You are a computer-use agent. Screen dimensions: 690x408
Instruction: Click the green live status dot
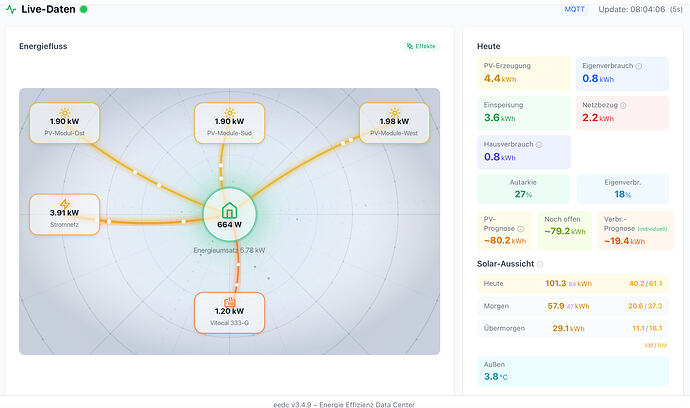pos(83,9)
